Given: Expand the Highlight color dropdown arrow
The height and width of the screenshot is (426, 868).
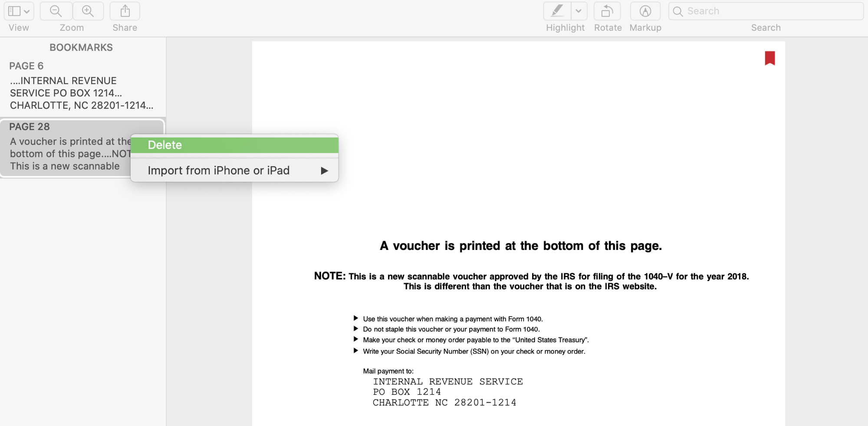Looking at the screenshot, I should click(x=579, y=11).
